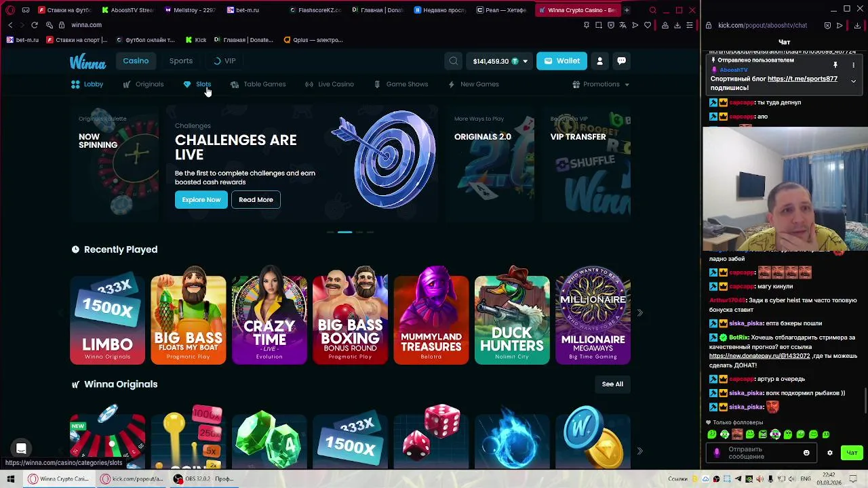Open the Windows Start menu
The width and height of the screenshot is (868, 488).
point(11,479)
